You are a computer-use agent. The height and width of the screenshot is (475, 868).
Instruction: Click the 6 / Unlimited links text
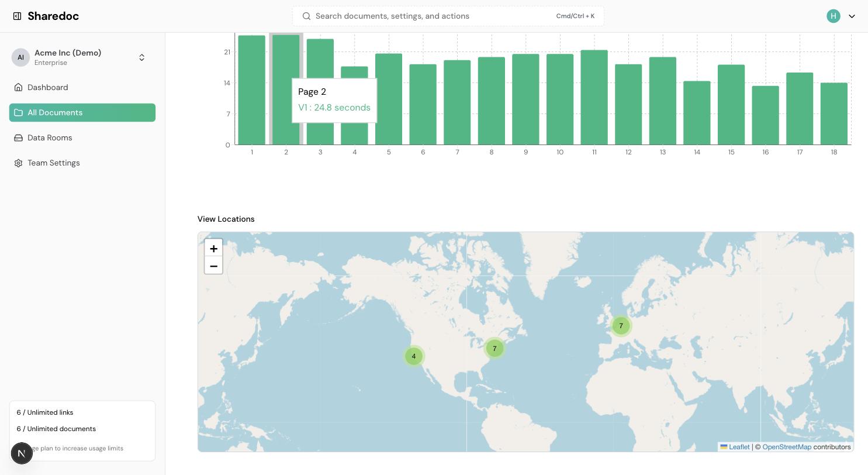(x=45, y=412)
